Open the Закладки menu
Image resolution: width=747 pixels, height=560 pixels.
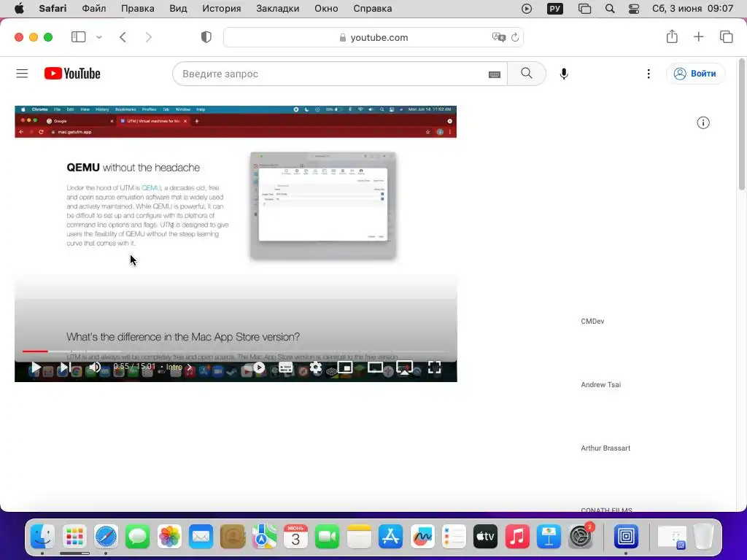278,9
